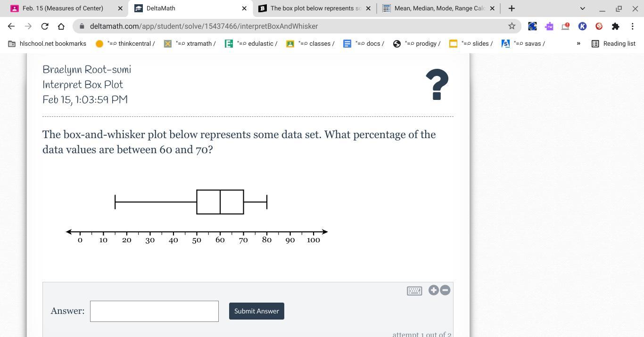Open the hlschool.net bookmarks folder
Image resolution: width=644 pixels, height=337 pixels.
[47, 43]
